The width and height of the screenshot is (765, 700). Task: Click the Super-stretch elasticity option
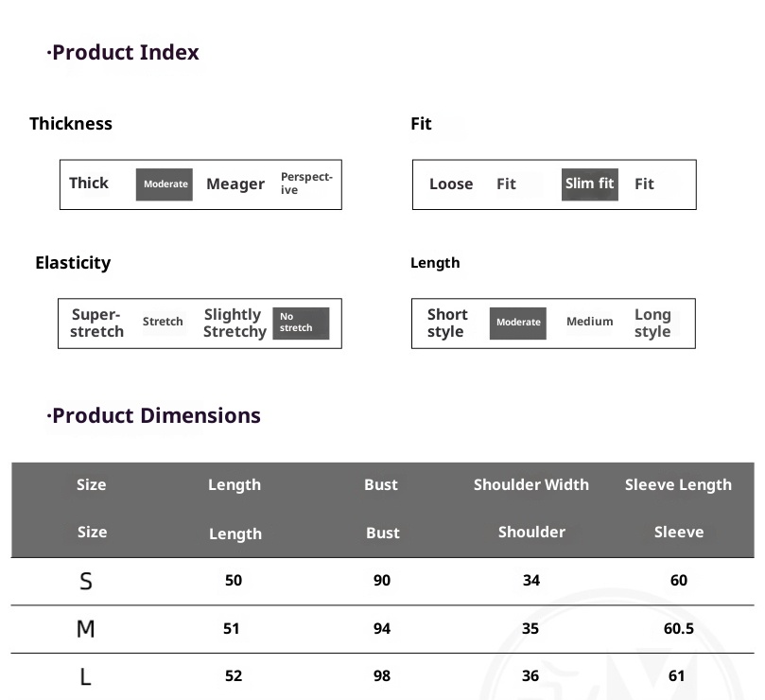(x=97, y=323)
